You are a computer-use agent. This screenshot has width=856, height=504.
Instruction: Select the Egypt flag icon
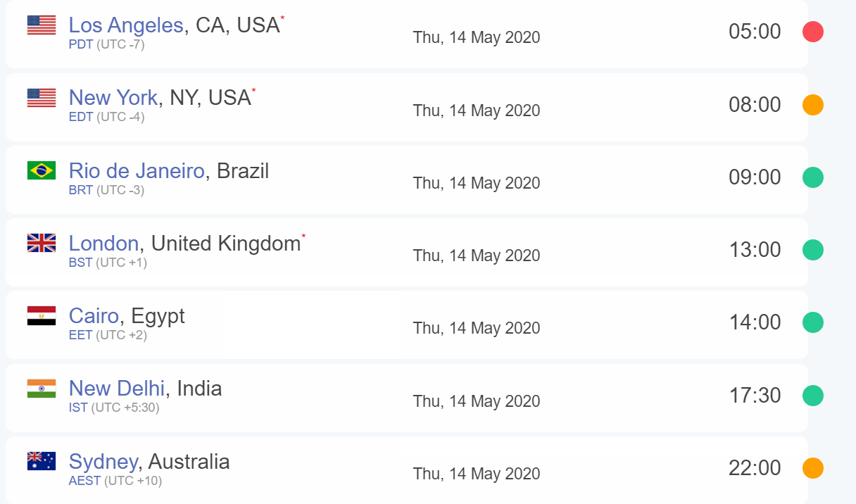[42, 315]
